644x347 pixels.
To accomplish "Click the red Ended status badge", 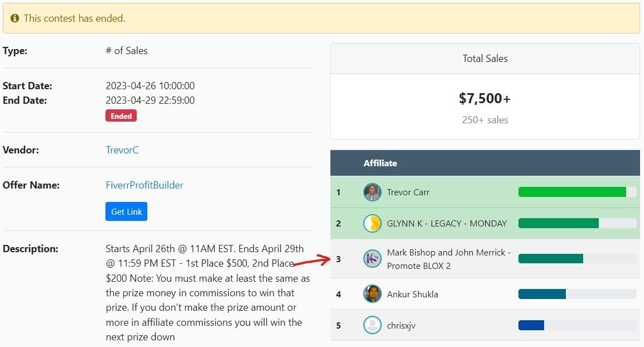I will (x=121, y=116).
